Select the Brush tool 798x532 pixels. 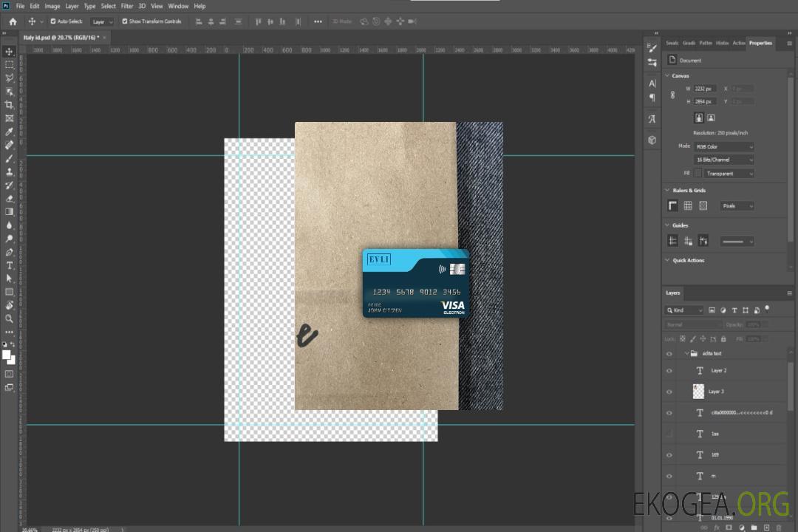click(9, 158)
